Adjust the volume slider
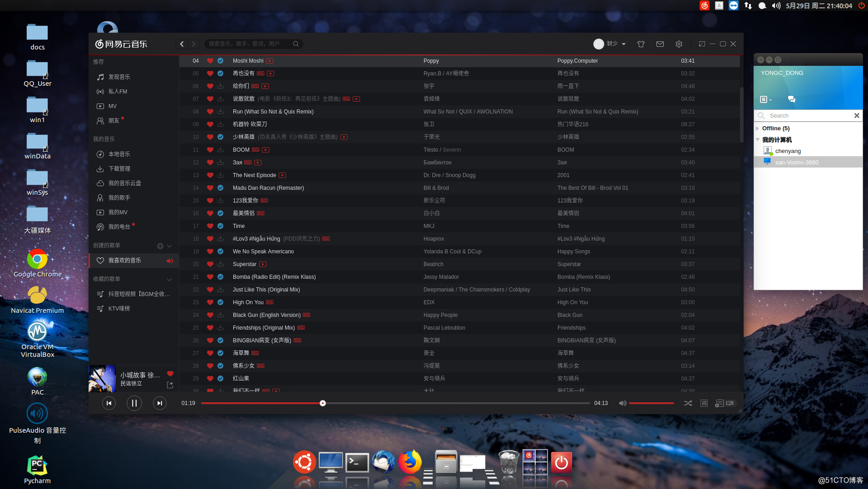 (x=651, y=403)
